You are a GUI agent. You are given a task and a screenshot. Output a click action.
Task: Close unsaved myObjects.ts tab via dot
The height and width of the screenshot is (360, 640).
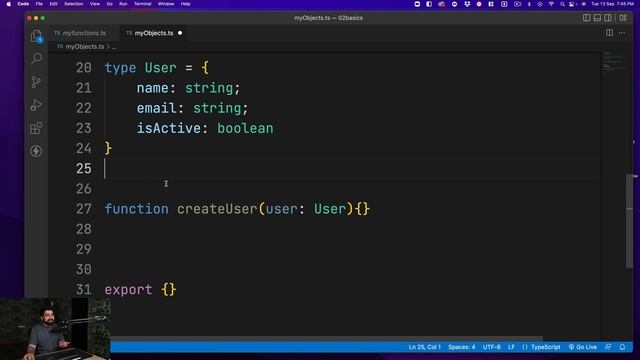180,33
